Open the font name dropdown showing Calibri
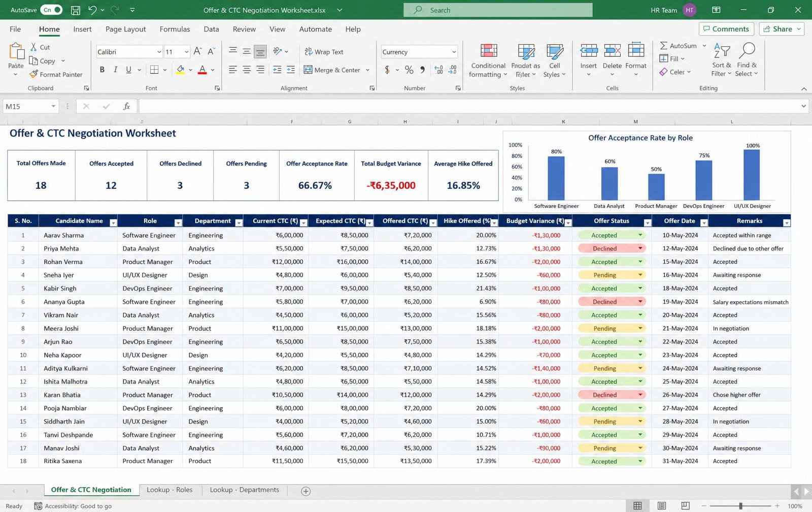The image size is (812, 512). click(159, 52)
